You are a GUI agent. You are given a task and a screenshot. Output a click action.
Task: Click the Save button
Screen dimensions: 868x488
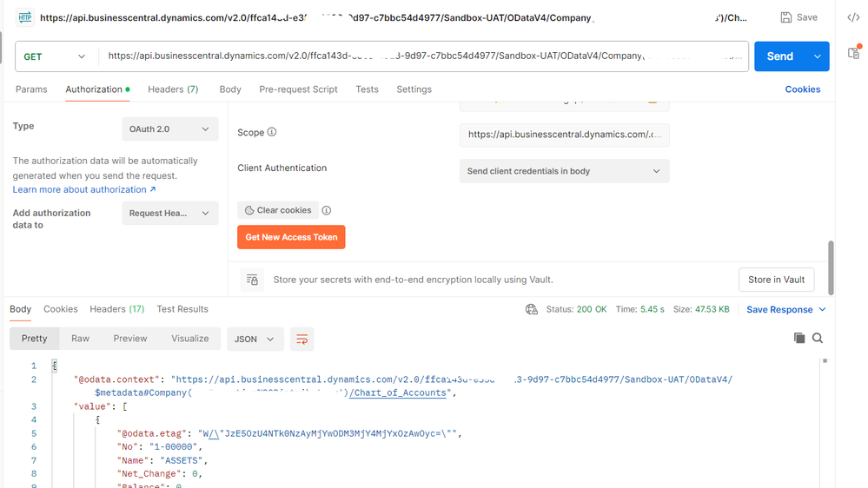[799, 17]
